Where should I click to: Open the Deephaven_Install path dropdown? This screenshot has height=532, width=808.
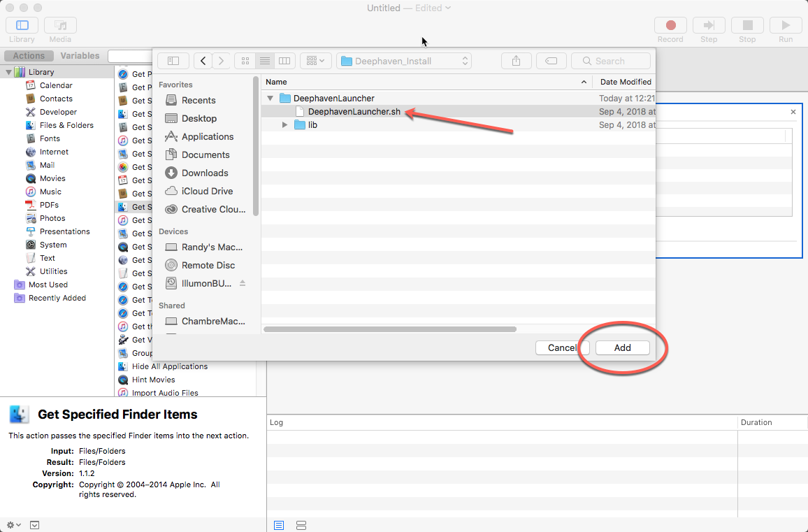(x=404, y=61)
